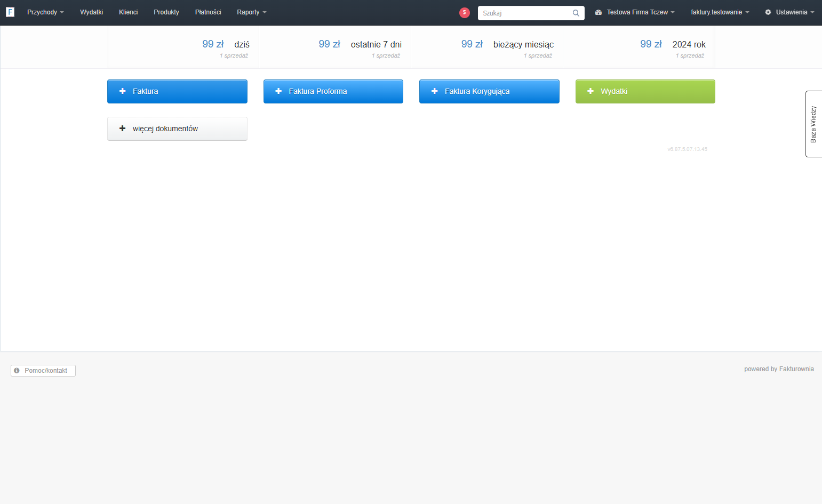Image resolution: width=822 pixels, height=504 pixels.
Task: Click the plus icon on Wydatki button
Action: [x=590, y=91]
